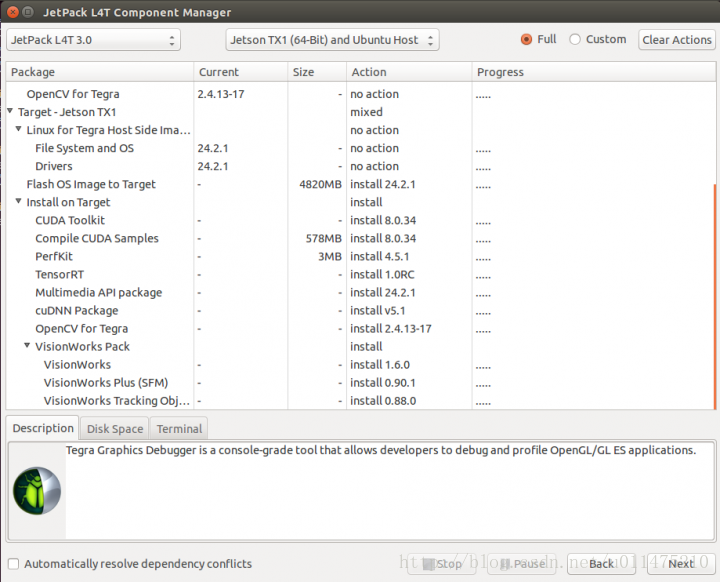Switch to the Description tab
This screenshot has height=582, width=720.
43,428
